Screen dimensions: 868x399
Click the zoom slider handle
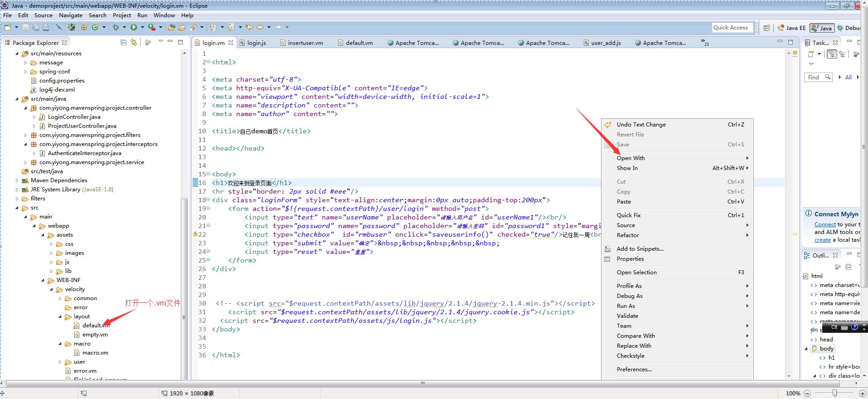834,393
